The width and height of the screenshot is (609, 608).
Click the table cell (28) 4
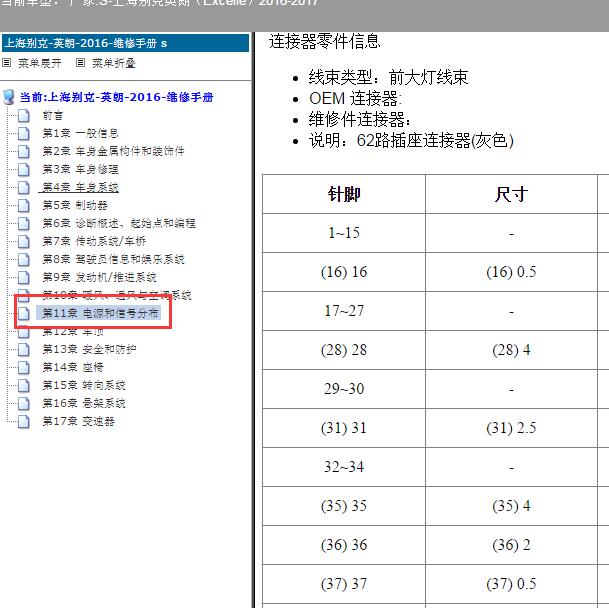[x=511, y=350]
